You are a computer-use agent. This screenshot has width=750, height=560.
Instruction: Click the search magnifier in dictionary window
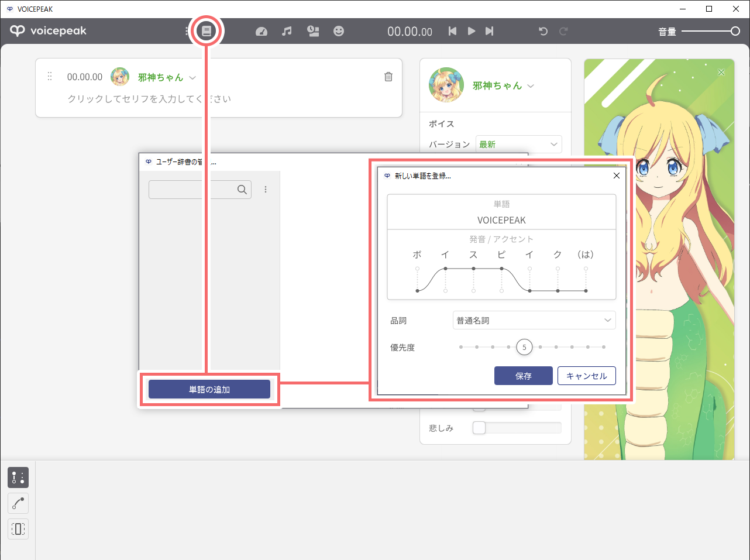pos(242,190)
